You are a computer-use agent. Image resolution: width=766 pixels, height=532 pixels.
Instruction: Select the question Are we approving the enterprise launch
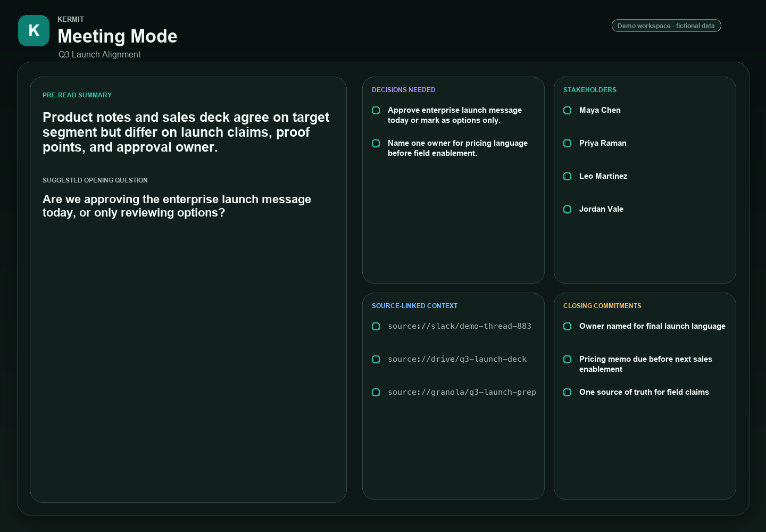pyautogui.click(x=177, y=206)
